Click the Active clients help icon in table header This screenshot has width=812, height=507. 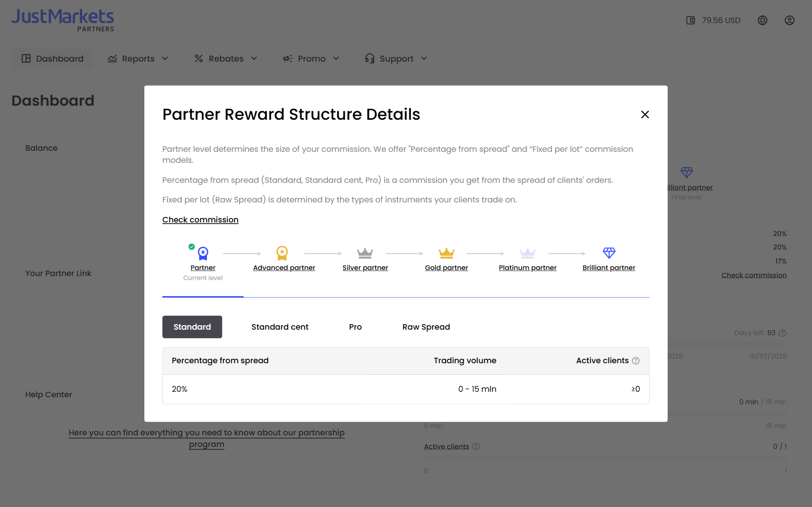[x=636, y=361]
